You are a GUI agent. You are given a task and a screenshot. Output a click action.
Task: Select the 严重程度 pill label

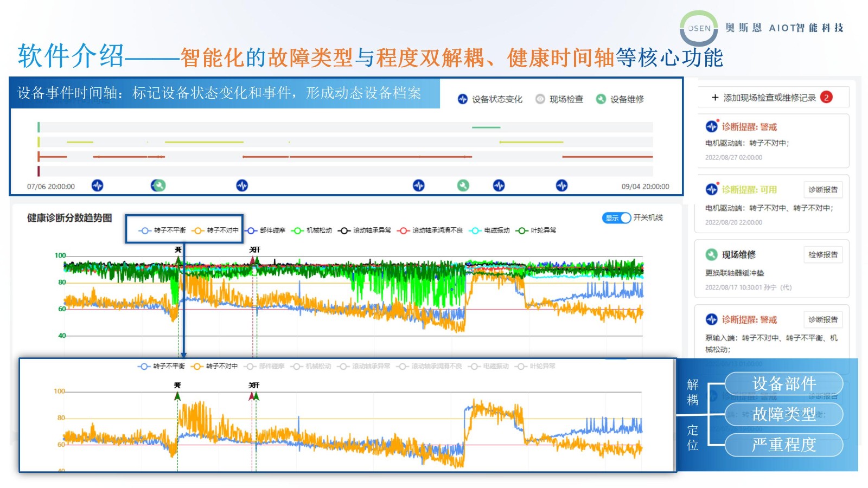point(783,445)
